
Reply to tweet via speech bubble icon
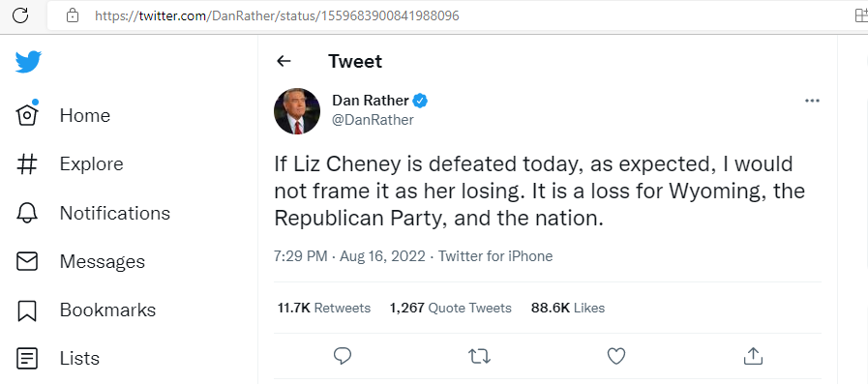[343, 356]
